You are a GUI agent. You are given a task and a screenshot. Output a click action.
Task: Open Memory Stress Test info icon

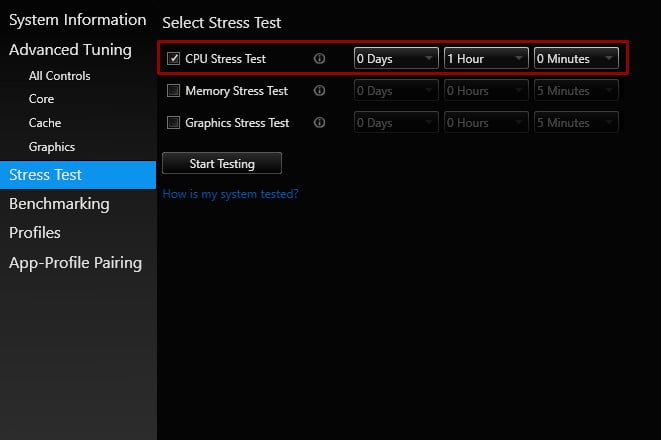click(x=319, y=91)
